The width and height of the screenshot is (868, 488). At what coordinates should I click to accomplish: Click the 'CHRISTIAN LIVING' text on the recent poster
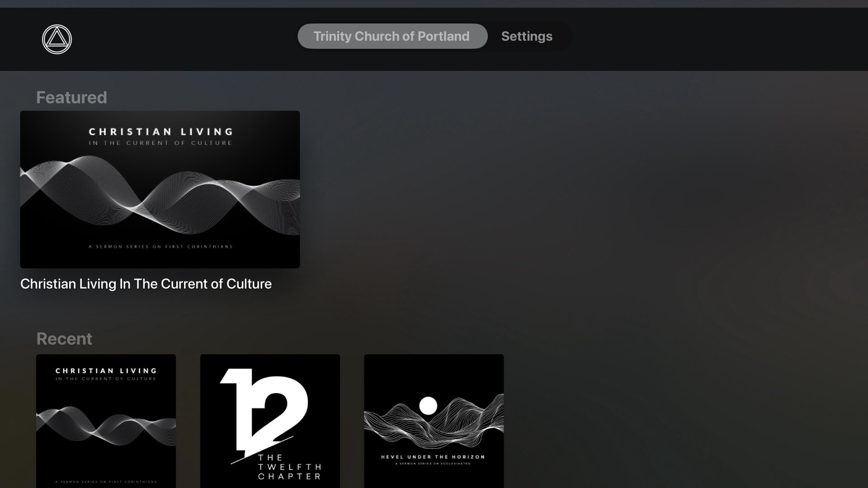pyautogui.click(x=106, y=371)
